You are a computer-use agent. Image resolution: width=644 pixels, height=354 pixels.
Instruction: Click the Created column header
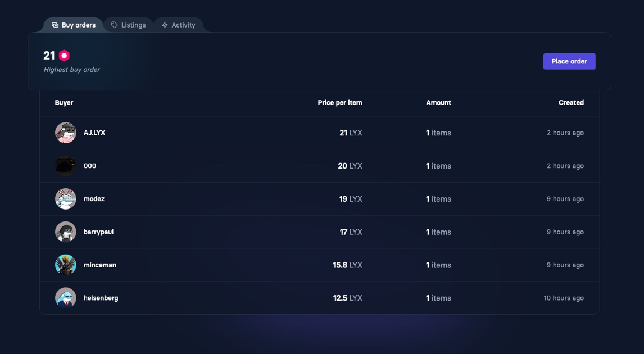572,103
